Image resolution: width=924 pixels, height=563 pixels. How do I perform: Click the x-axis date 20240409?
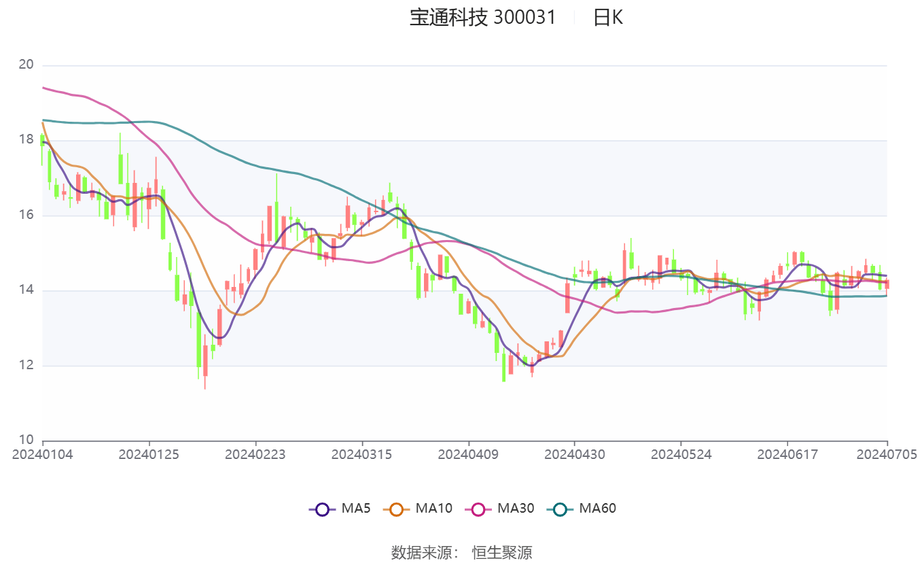468,454
